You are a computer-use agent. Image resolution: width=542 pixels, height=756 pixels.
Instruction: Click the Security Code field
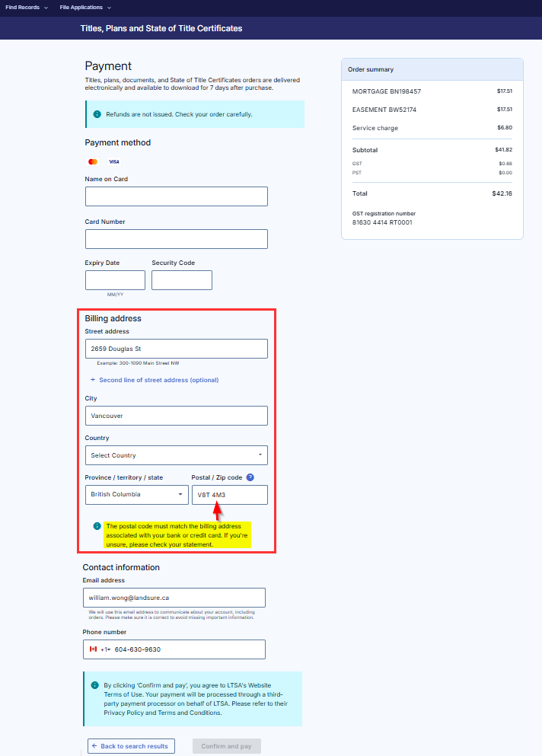[x=181, y=280]
